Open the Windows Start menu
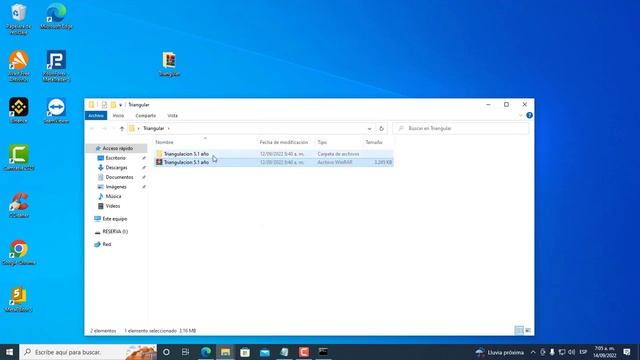 [x=9, y=352]
